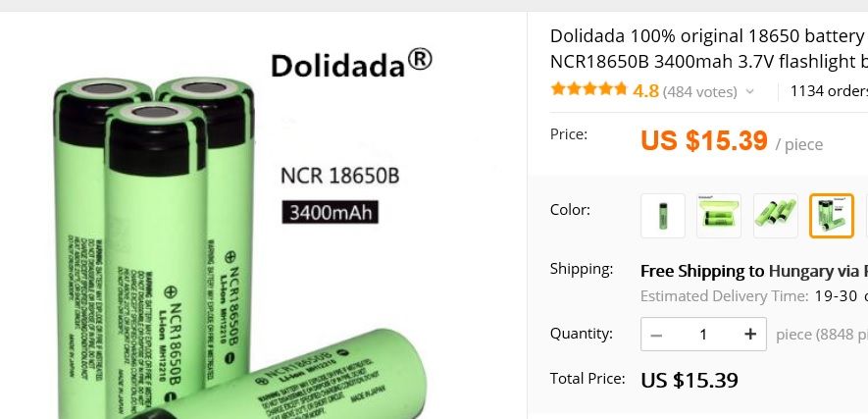Click the 3400mAh black label in image
Viewport: 868px width, 419px height.
tap(330, 213)
